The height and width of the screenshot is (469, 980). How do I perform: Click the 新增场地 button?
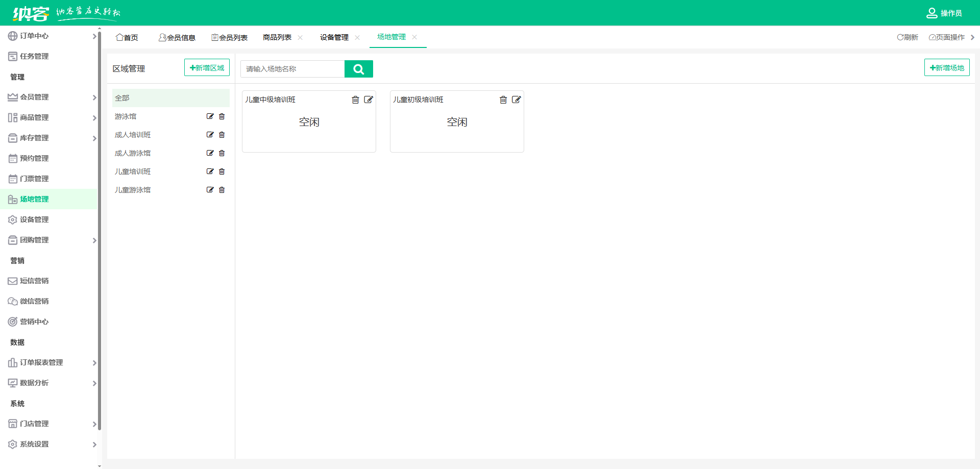(946, 68)
